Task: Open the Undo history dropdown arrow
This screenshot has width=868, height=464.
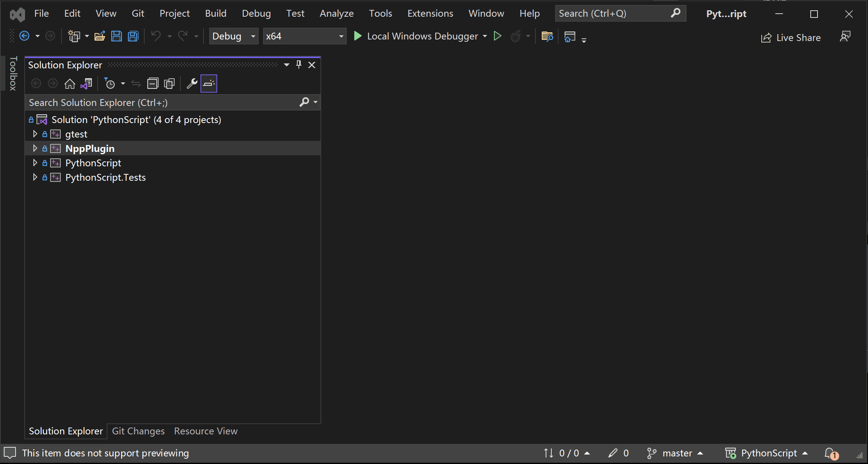Action: point(170,36)
